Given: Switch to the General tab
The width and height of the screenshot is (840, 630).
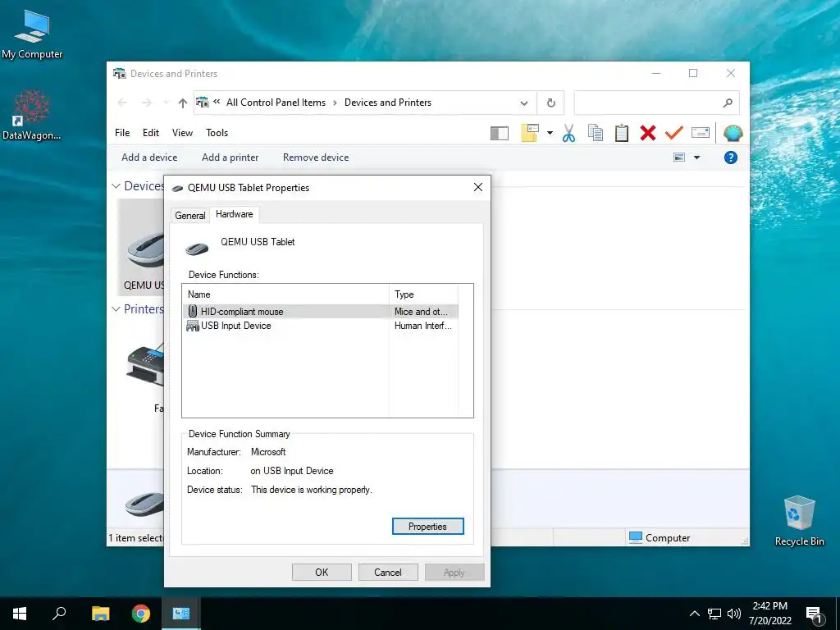Looking at the screenshot, I should [190, 216].
